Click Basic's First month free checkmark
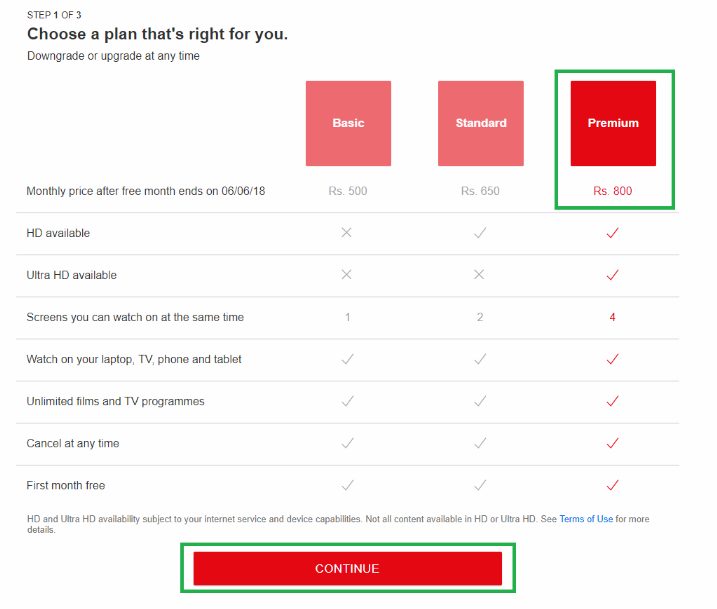717x609 pixels. tap(347, 485)
